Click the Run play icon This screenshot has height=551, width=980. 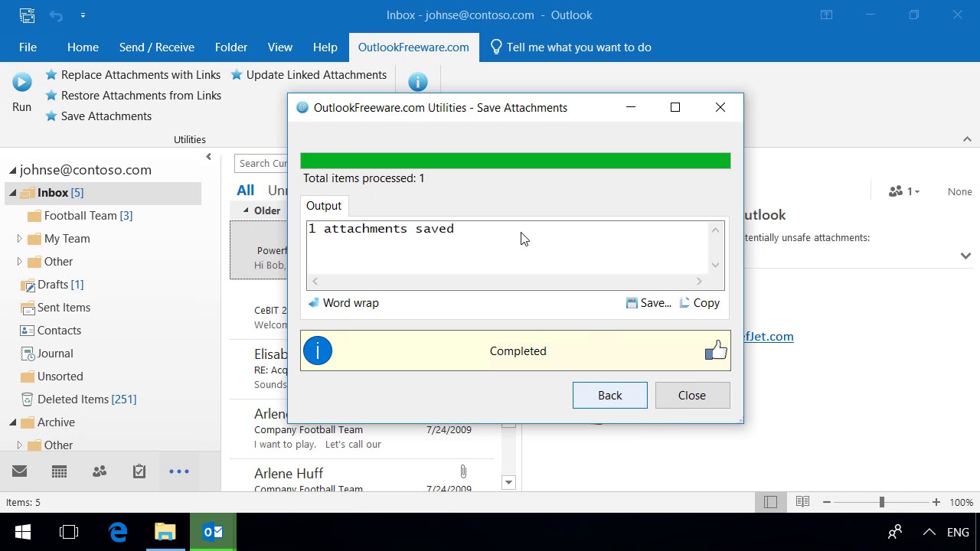tap(21, 82)
